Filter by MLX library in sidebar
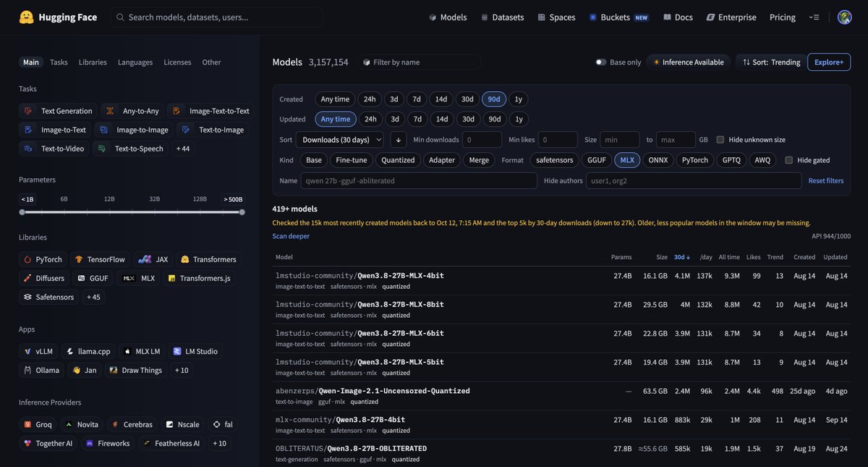 coord(138,278)
